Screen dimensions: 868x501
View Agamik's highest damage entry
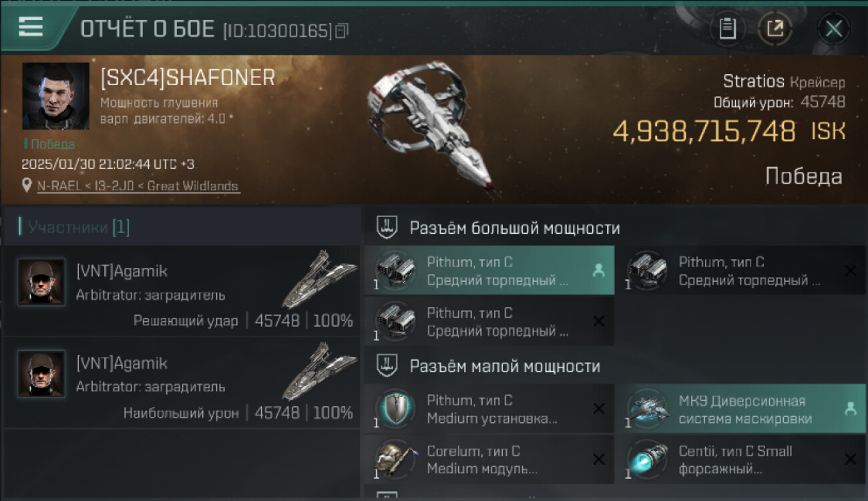tap(182, 383)
